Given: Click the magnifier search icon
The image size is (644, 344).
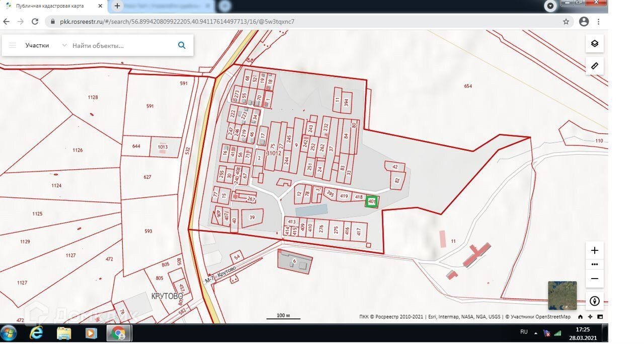Looking at the screenshot, I should tap(182, 45).
